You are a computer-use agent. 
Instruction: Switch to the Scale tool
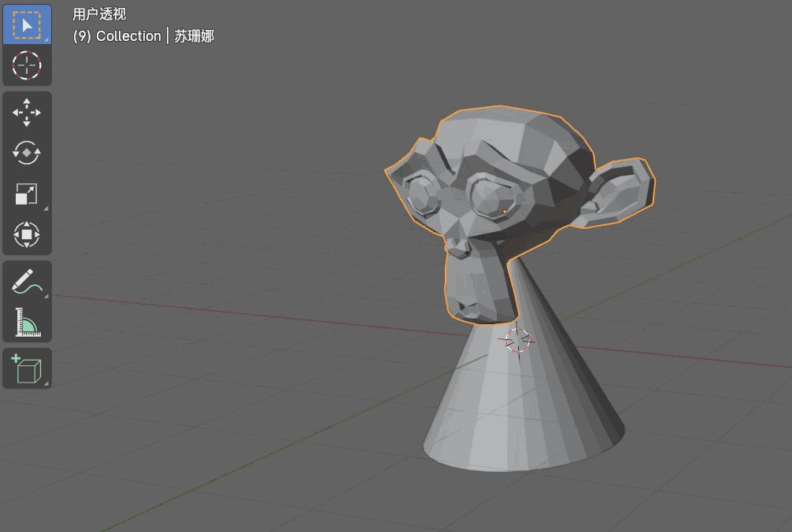coord(27,194)
